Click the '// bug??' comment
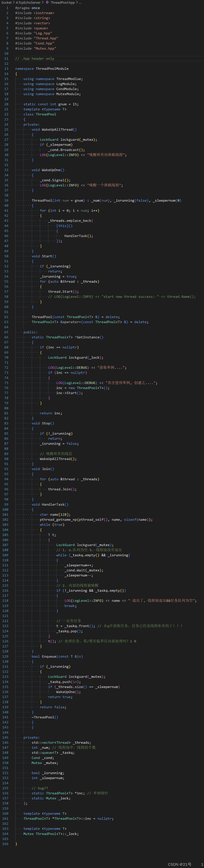 point(40,788)
